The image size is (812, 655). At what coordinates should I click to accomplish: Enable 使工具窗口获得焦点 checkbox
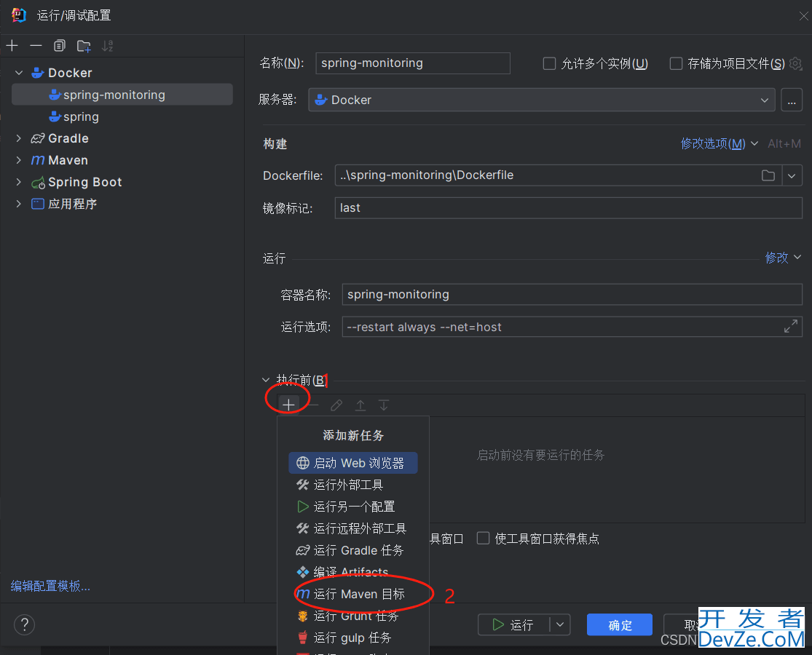483,538
